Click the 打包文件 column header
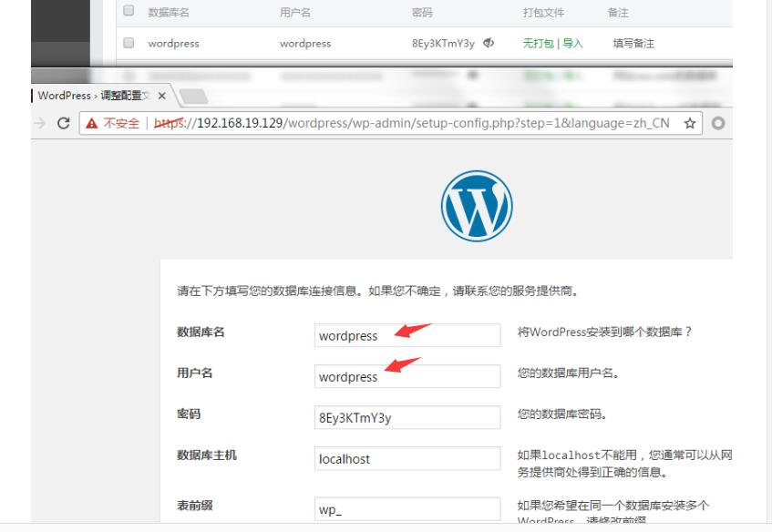Image resolution: width=772 pixels, height=532 pixels. coord(543,13)
